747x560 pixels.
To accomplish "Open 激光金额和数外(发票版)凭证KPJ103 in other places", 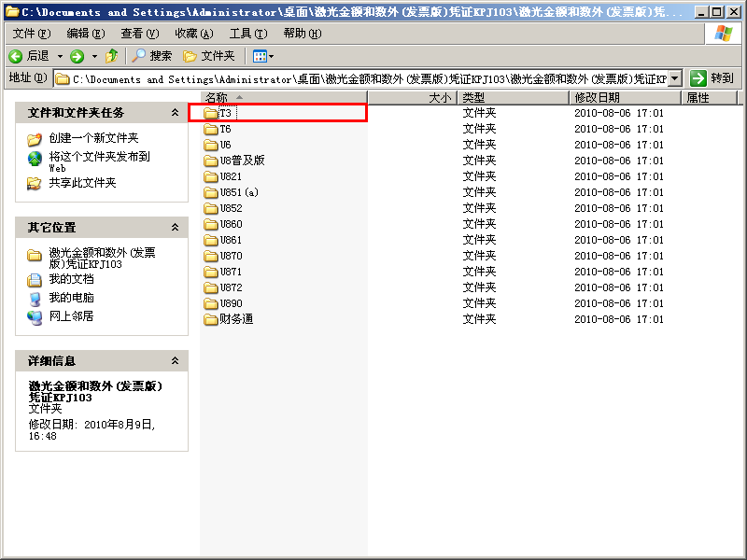I will (102, 259).
